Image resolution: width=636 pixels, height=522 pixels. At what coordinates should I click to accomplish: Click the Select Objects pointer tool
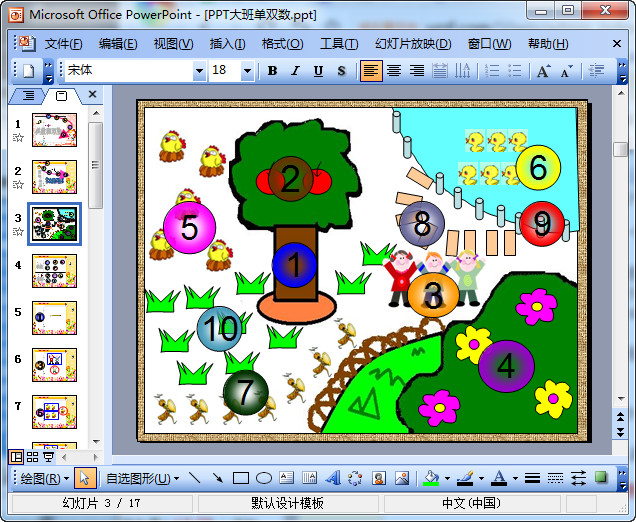click(85, 478)
